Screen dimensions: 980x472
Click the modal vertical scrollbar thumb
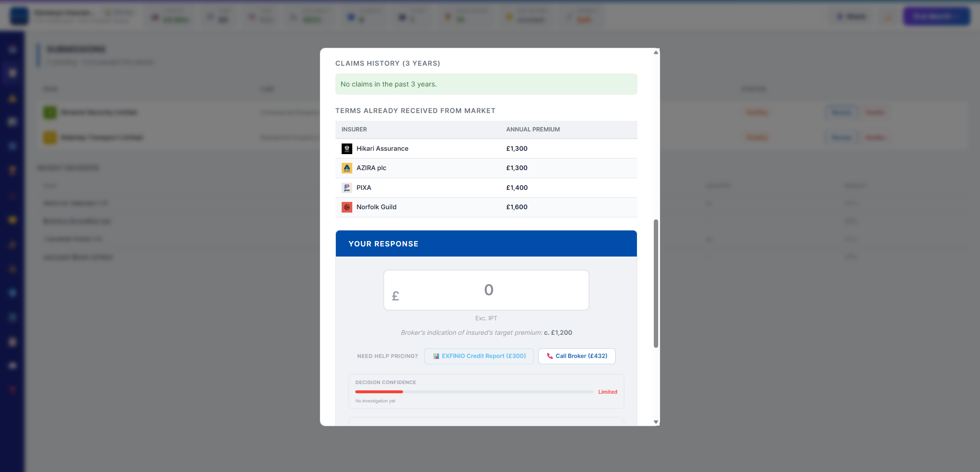[x=656, y=284]
